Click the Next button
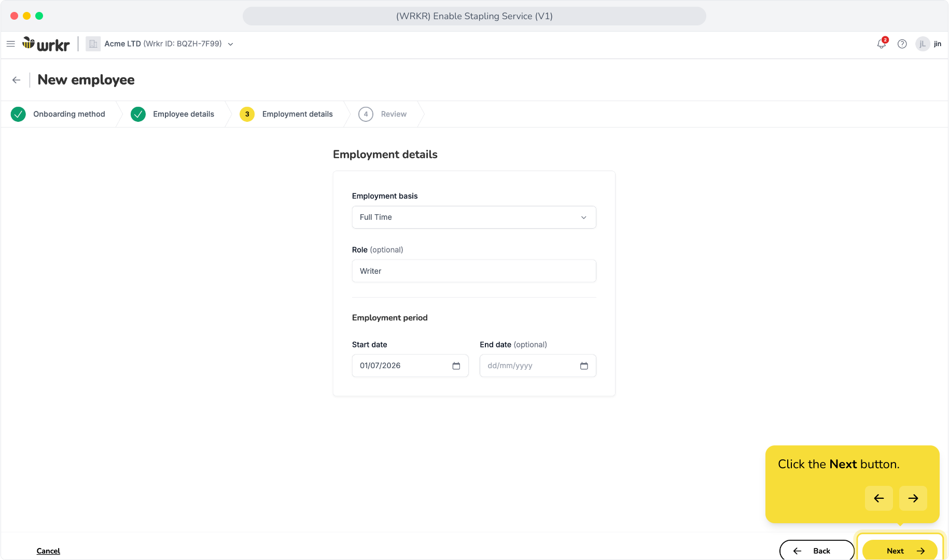The image size is (949, 560). click(900, 551)
